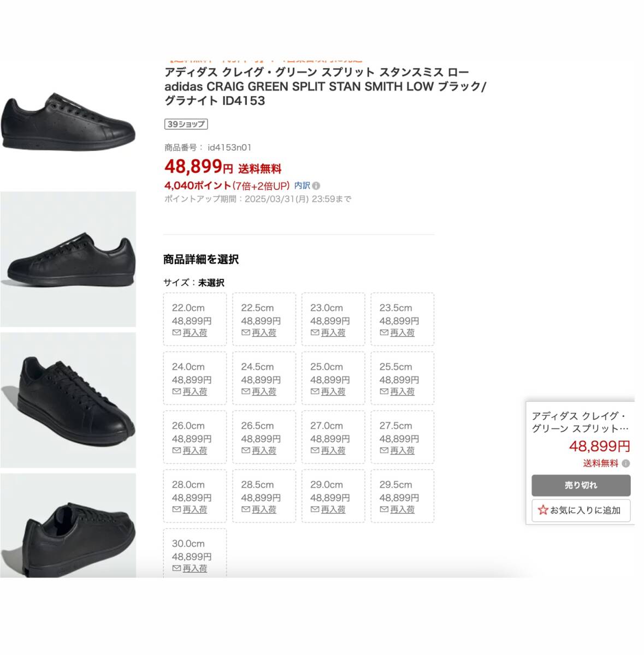
Task: Click the 30.0cm restock envelope icon
Action: 176,568
